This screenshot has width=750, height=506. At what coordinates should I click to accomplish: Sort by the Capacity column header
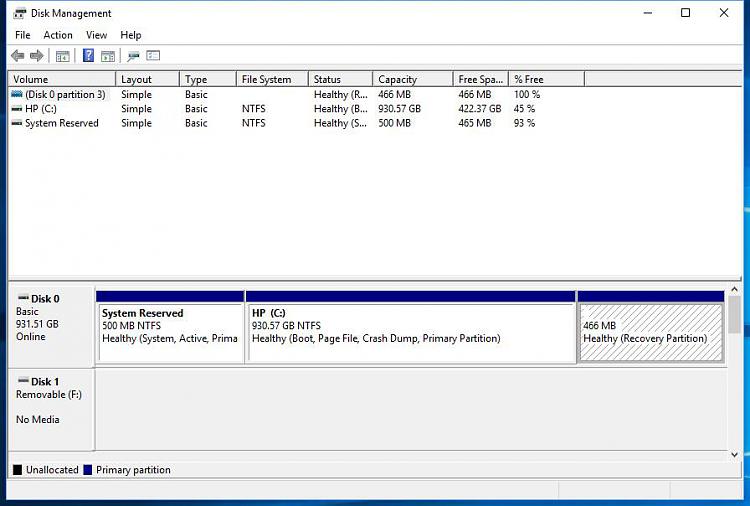tap(413, 79)
